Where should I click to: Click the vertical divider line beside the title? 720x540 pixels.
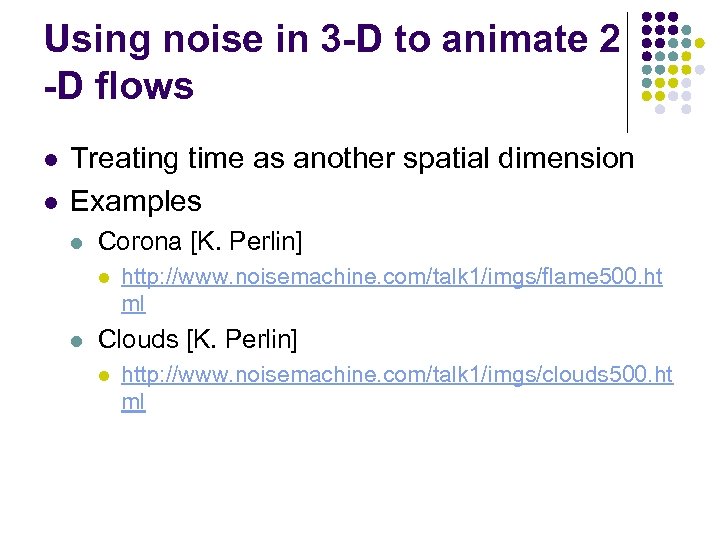(x=627, y=70)
